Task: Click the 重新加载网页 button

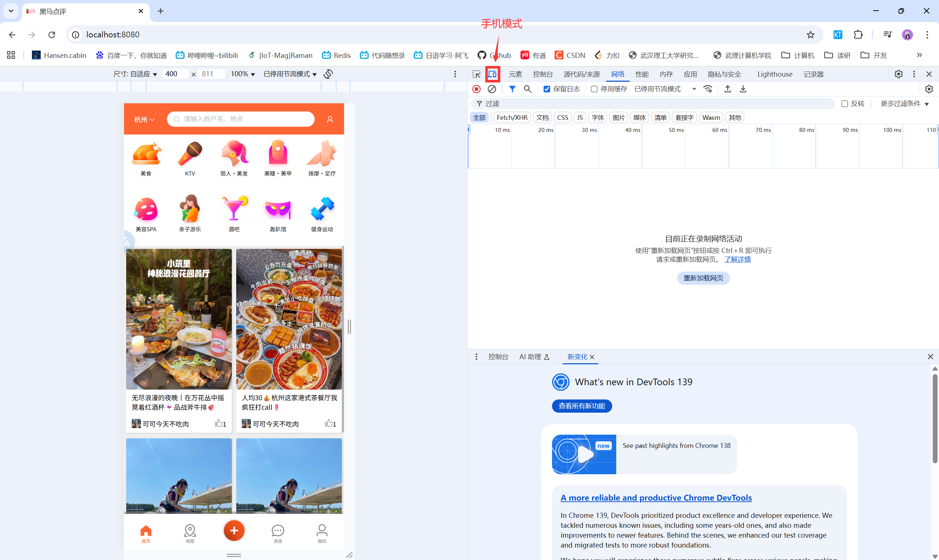Action: [703, 278]
